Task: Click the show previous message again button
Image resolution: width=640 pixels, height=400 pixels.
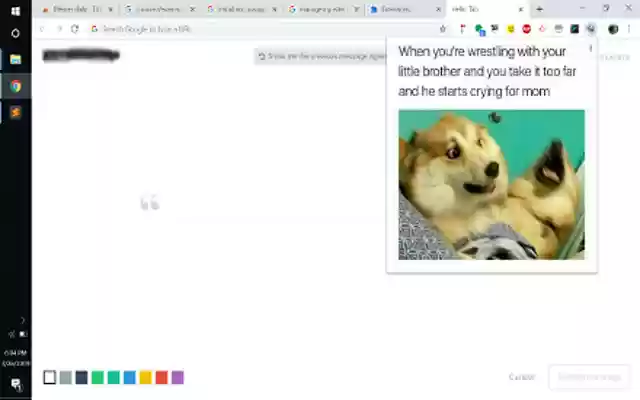Action: pos(322,56)
